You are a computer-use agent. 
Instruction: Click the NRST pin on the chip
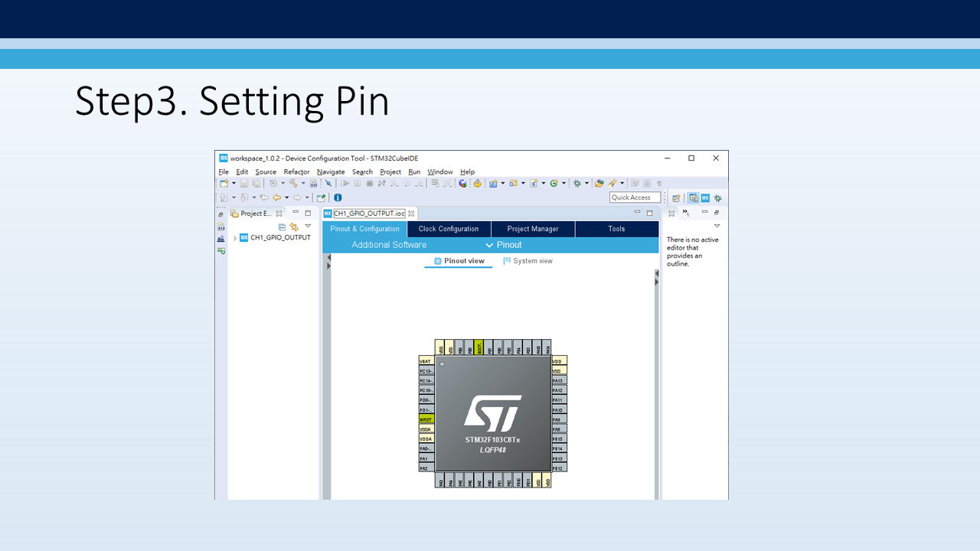coord(426,419)
